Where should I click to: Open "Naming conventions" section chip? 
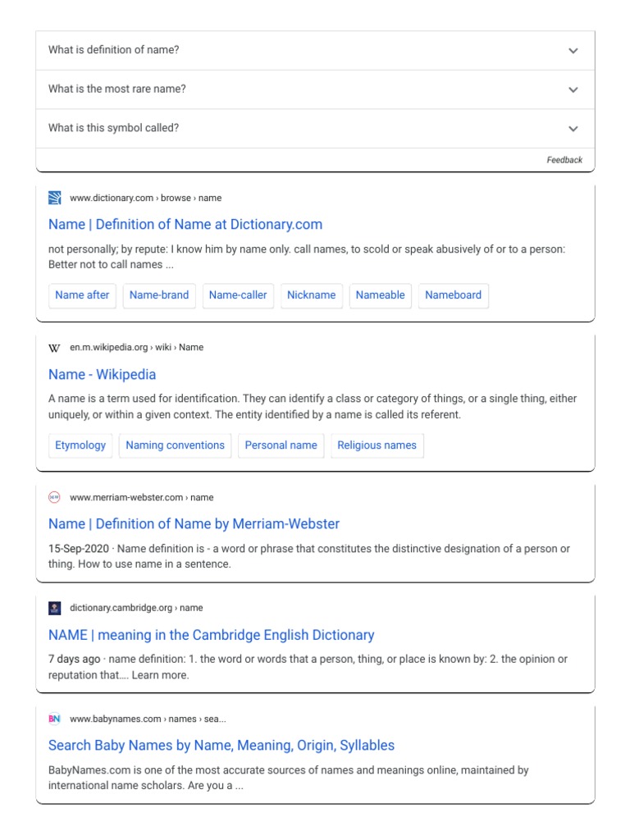pos(176,445)
